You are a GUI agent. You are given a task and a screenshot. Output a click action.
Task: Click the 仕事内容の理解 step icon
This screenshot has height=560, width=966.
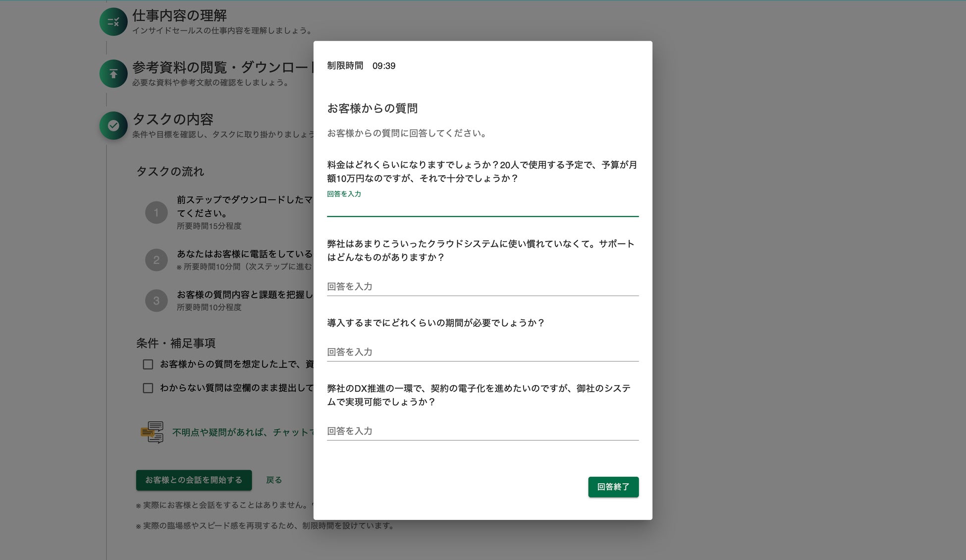pos(113,22)
